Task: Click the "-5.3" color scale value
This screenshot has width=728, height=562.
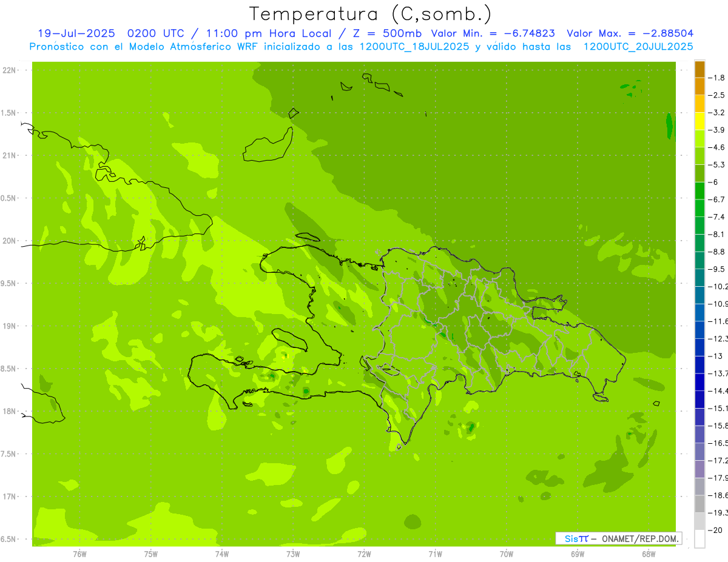Action: (x=717, y=164)
